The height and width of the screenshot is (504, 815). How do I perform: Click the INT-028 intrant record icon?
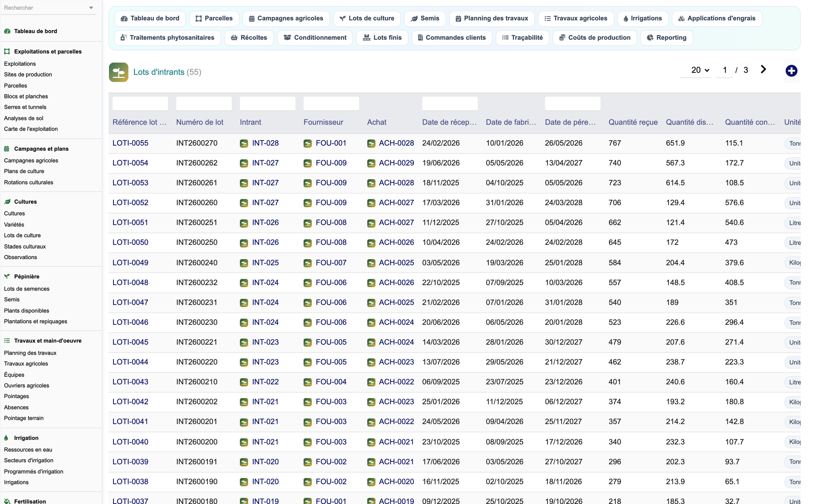click(x=244, y=144)
